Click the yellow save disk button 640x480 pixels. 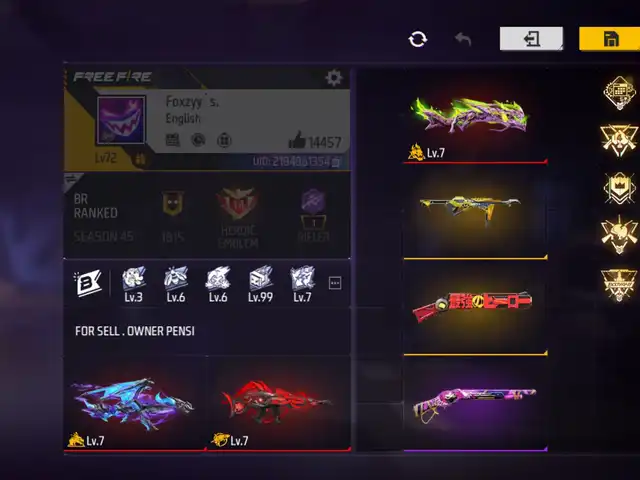tap(610, 39)
